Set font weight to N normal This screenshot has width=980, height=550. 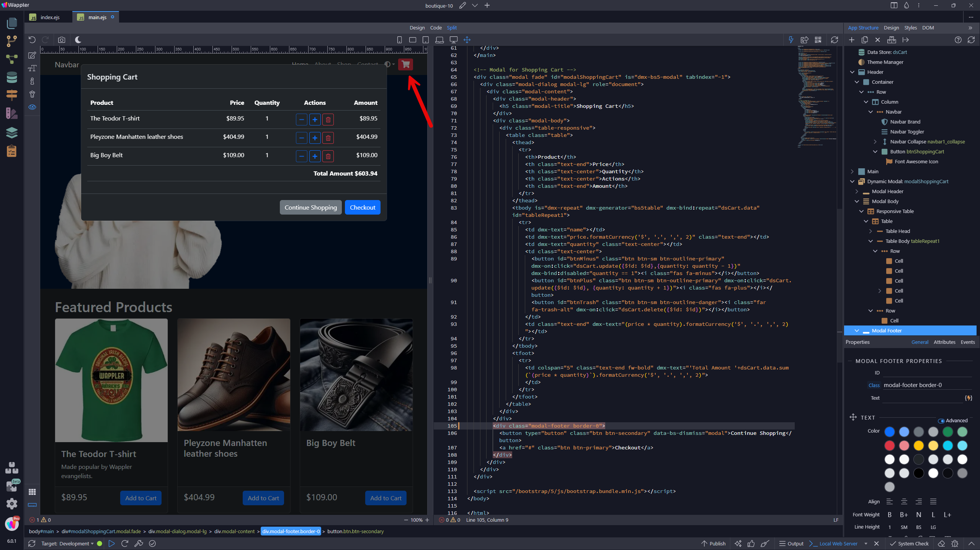point(919,515)
